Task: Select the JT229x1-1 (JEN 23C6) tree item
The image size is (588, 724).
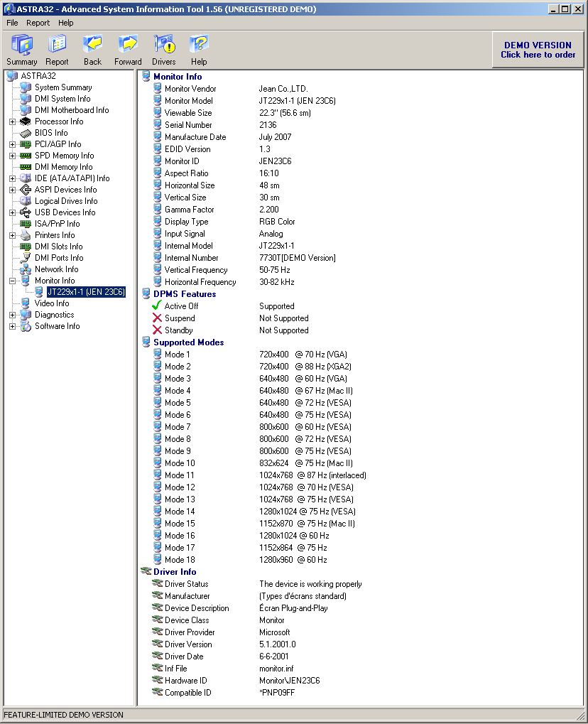Action: pos(87,292)
